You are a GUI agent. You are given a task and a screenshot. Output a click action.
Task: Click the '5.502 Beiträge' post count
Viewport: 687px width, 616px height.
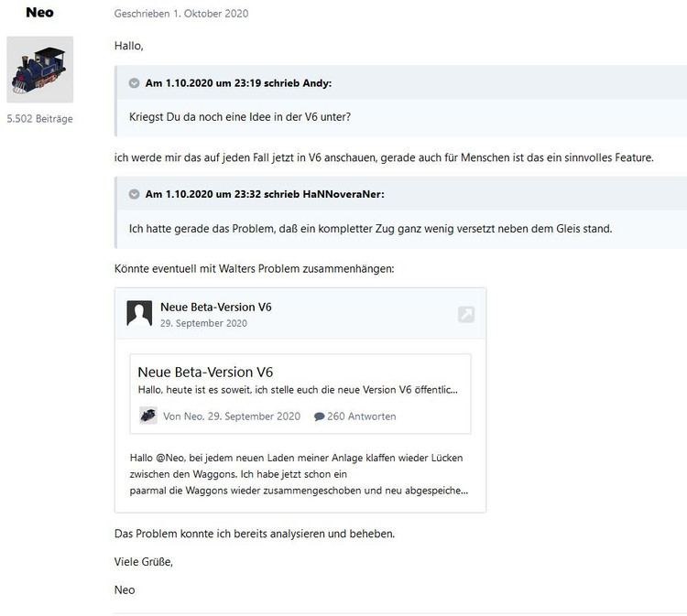point(39,119)
